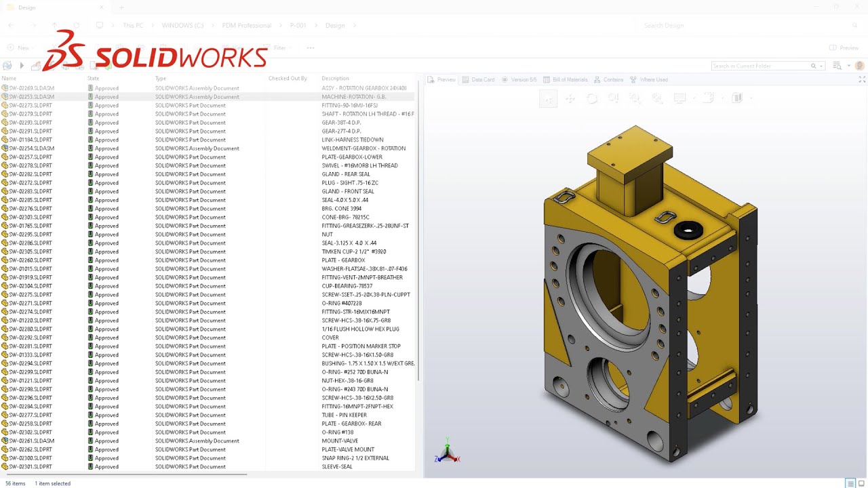Add a new tab with the plus button

[x=122, y=7]
